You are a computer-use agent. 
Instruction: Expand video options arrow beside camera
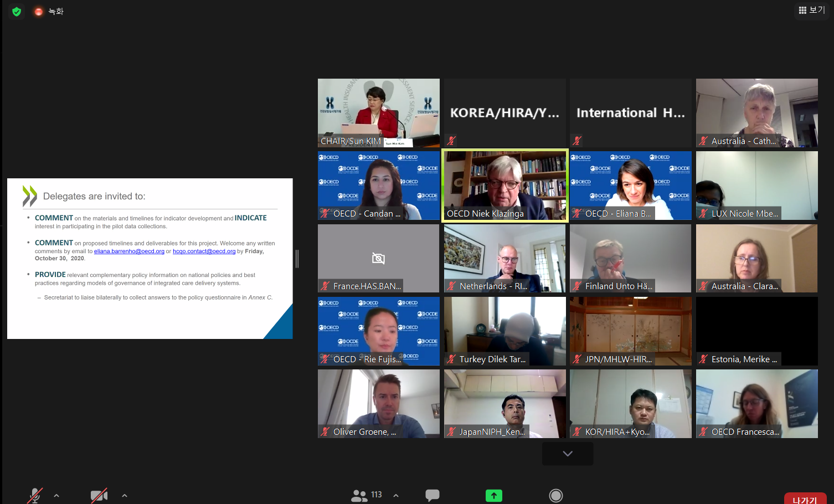125,496
